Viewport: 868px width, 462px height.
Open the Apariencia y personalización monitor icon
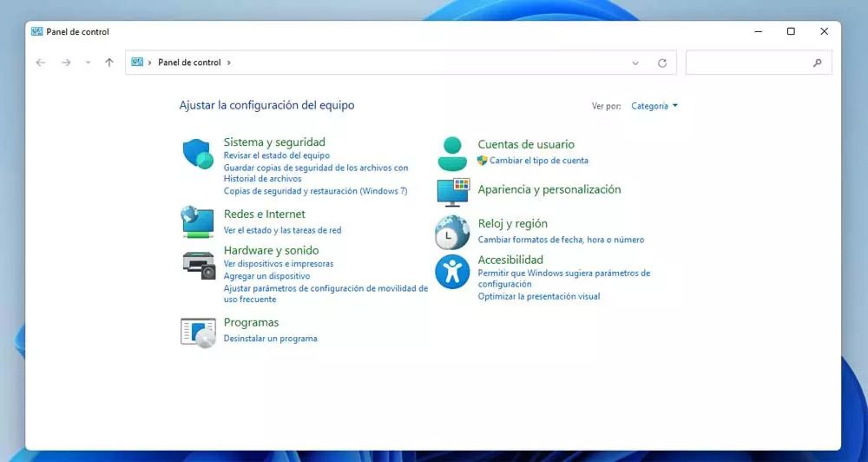(x=453, y=192)
